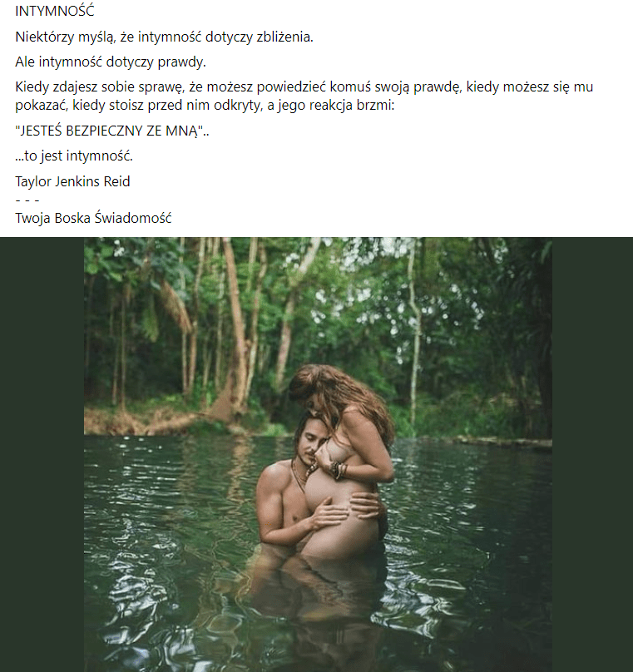Click the Twoja Boska Świadomość signature

[93, 218]
